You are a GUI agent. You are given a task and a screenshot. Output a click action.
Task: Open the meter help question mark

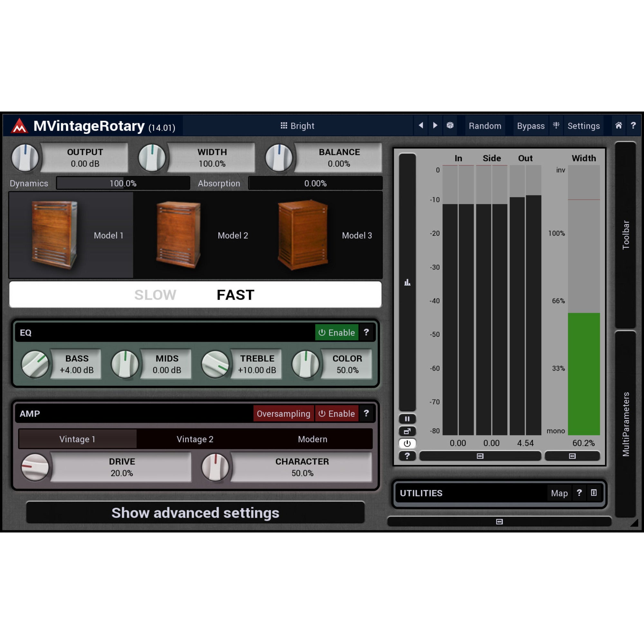(x=407, y=456)
